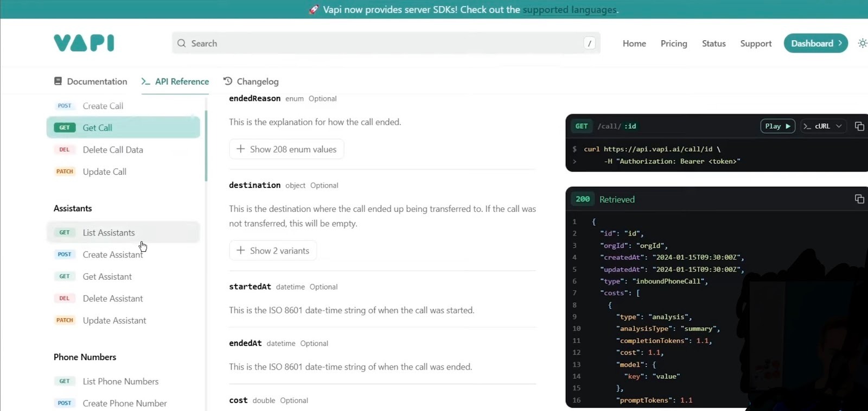
Task: Click the search field
Action: [x=386, y=43]
